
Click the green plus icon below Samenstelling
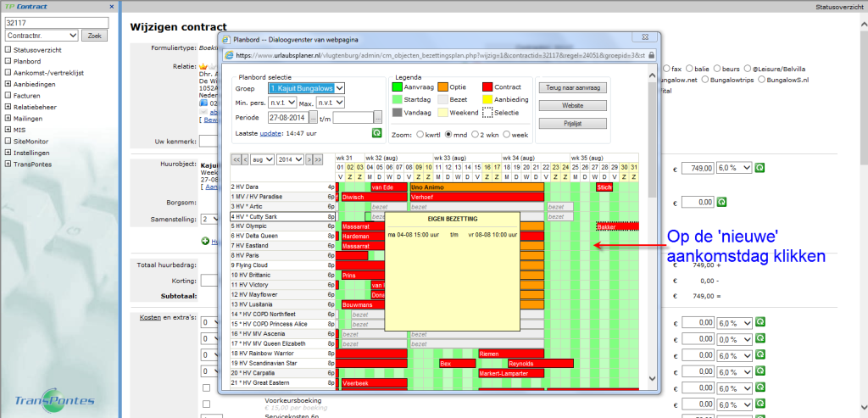[x=205, y=242]
